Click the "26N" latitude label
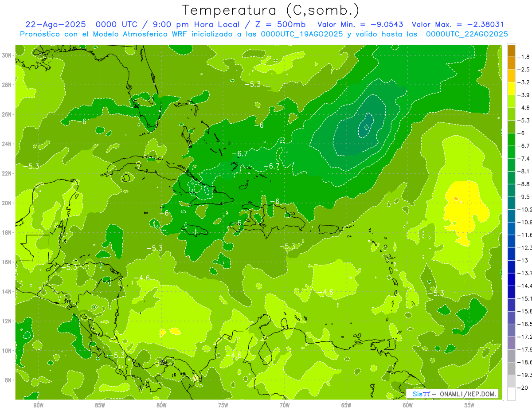532x411 pixels. (x=7, y=114)
